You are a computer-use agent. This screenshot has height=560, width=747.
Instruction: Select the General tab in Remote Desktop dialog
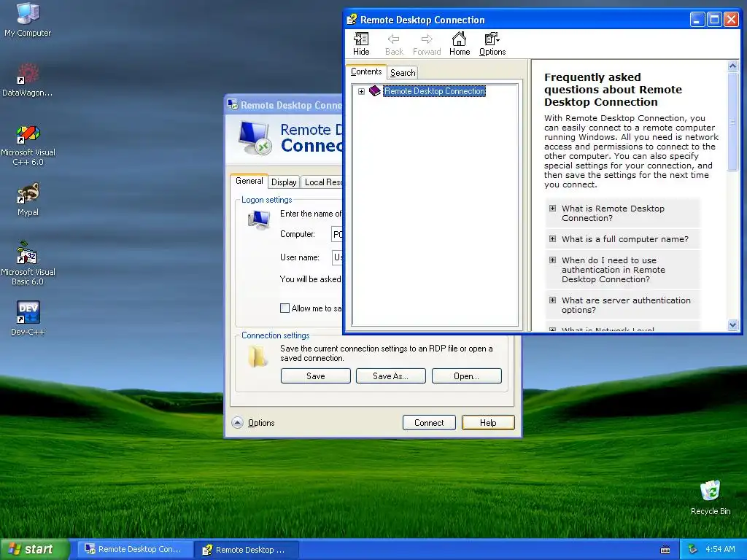[249, 181]
